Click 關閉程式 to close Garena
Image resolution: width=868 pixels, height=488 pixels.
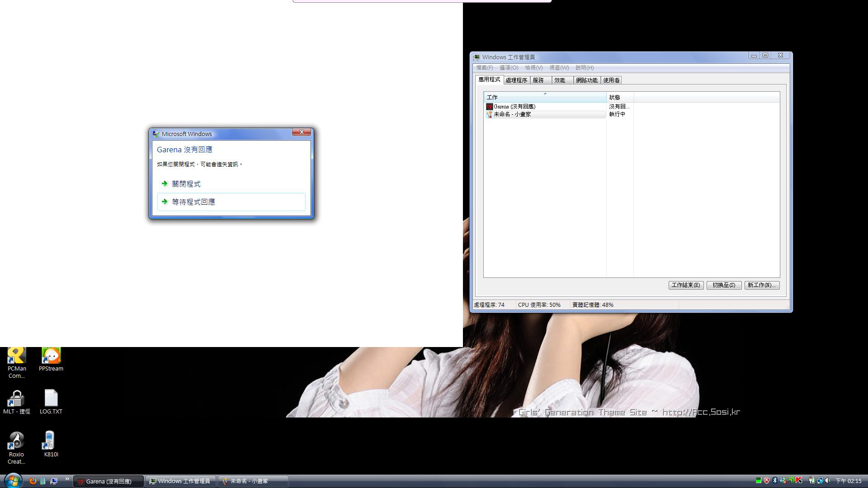click(186, 184)
